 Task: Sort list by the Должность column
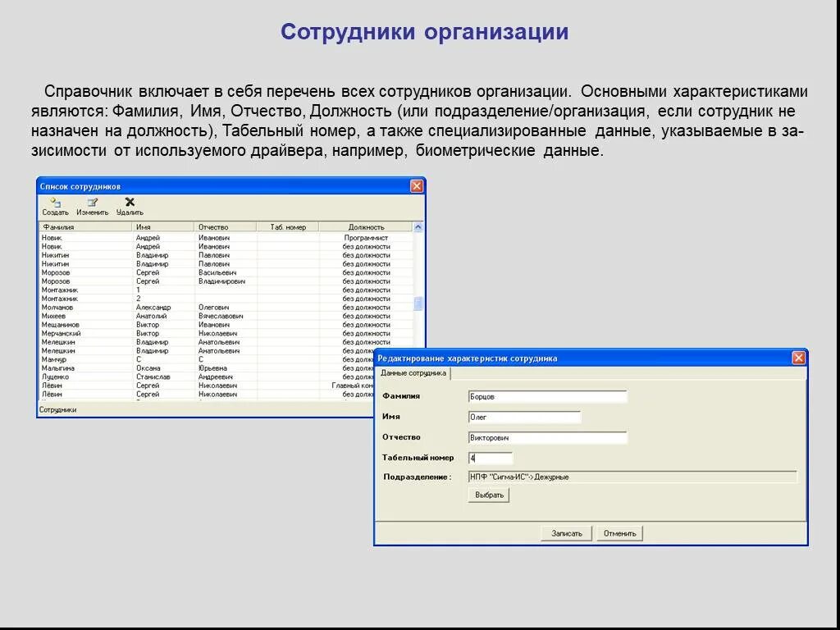[367, 226]
